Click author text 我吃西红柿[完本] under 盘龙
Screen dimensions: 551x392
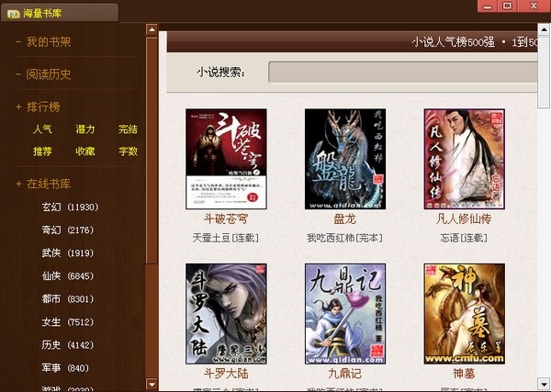(344, 238)
